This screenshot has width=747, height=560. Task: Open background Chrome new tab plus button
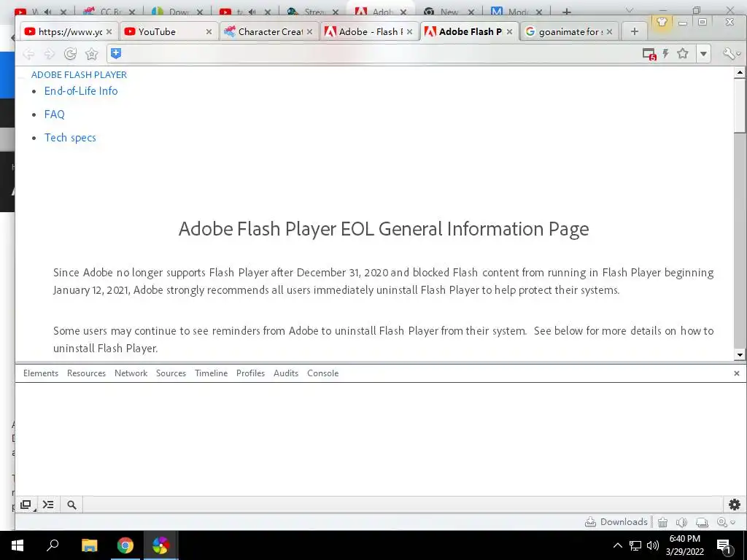[566, 12]
